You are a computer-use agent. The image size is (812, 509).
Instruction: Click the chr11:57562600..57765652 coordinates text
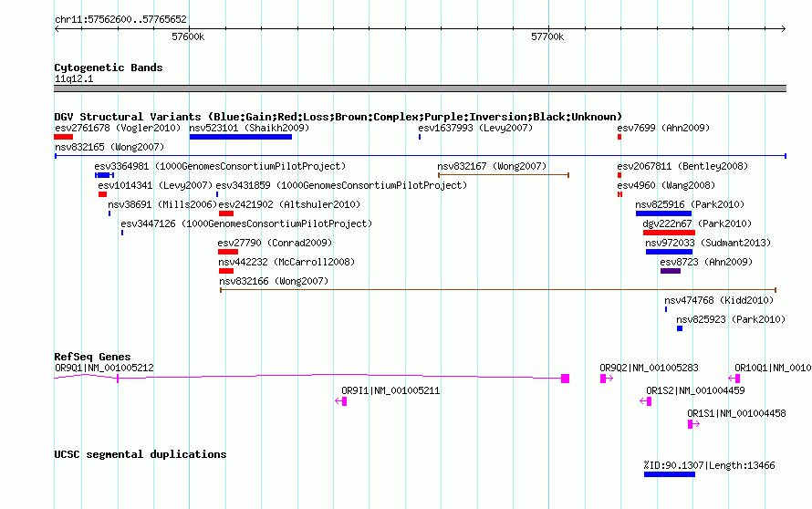click(x=120, y=20)
